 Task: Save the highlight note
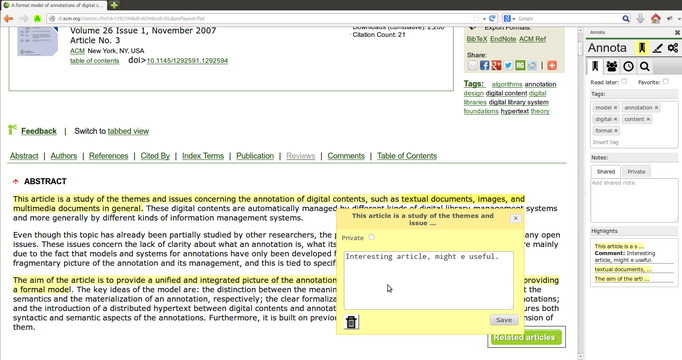[x=504, y=320]
